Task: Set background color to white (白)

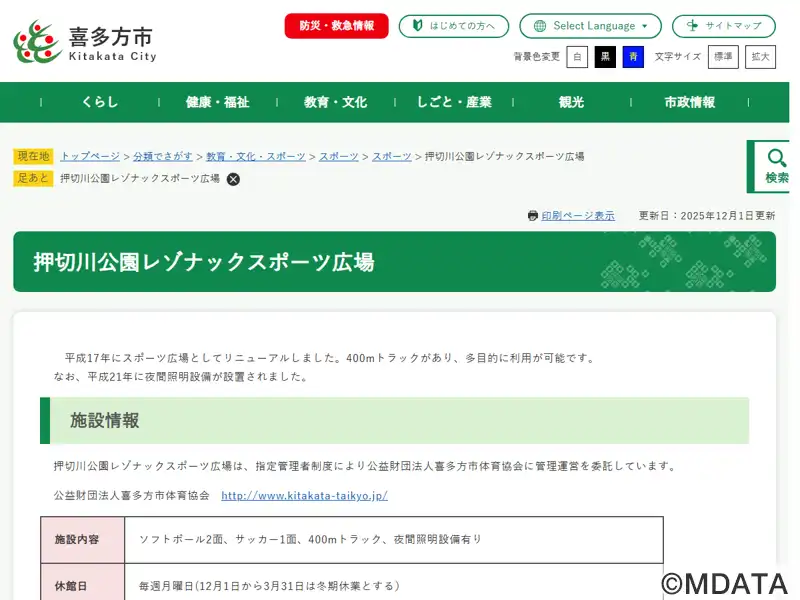Action: pos(577,57)
